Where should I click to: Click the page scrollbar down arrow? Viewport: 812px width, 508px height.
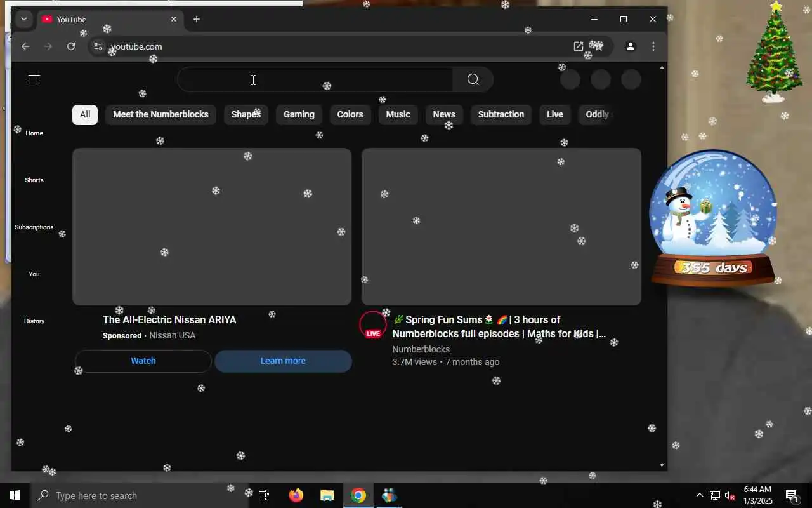point(662,465)
